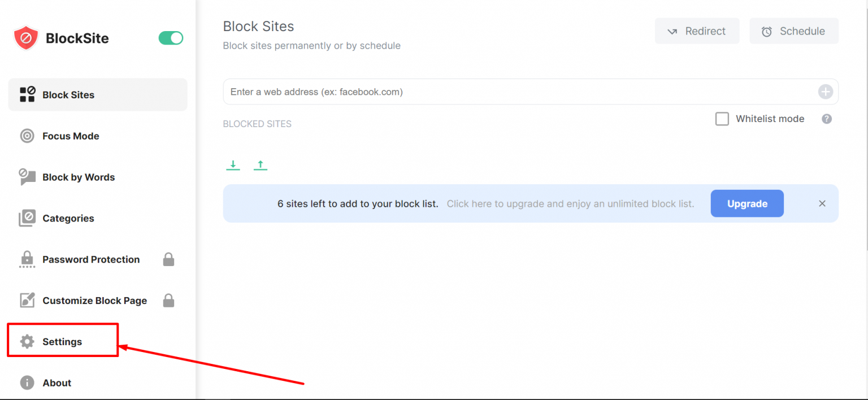Open the Categories section
The width and height of the screenshot is (868, 400).
click(68, 218)
